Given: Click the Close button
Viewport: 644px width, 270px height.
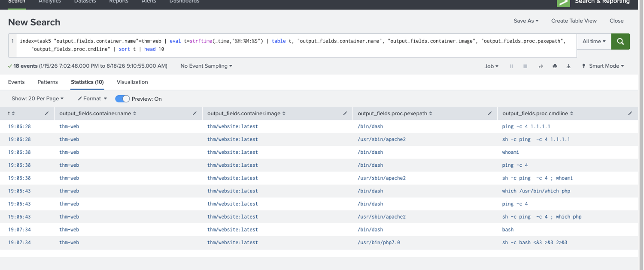Looking at the screenshot, I should (x=617, y=21).
